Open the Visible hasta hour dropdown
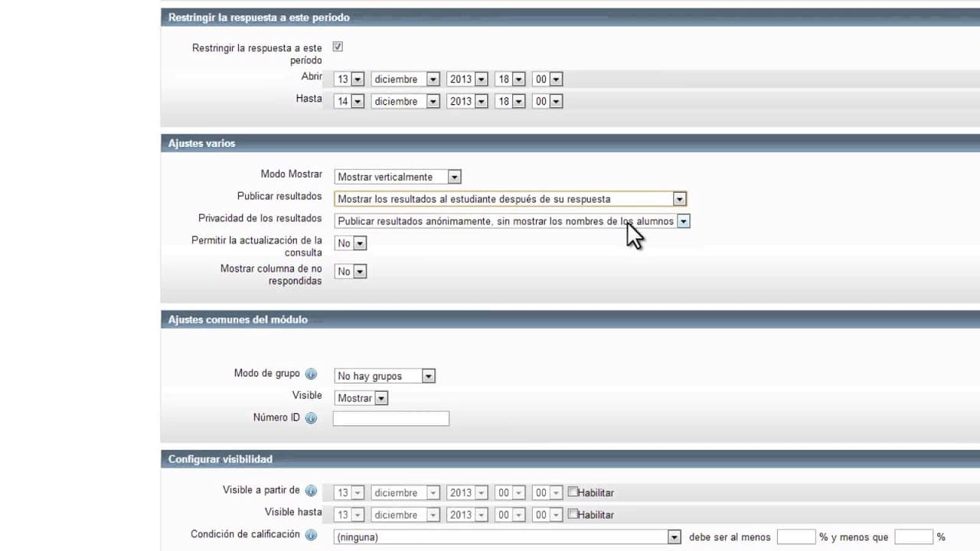980x551 pixels. 510,515
